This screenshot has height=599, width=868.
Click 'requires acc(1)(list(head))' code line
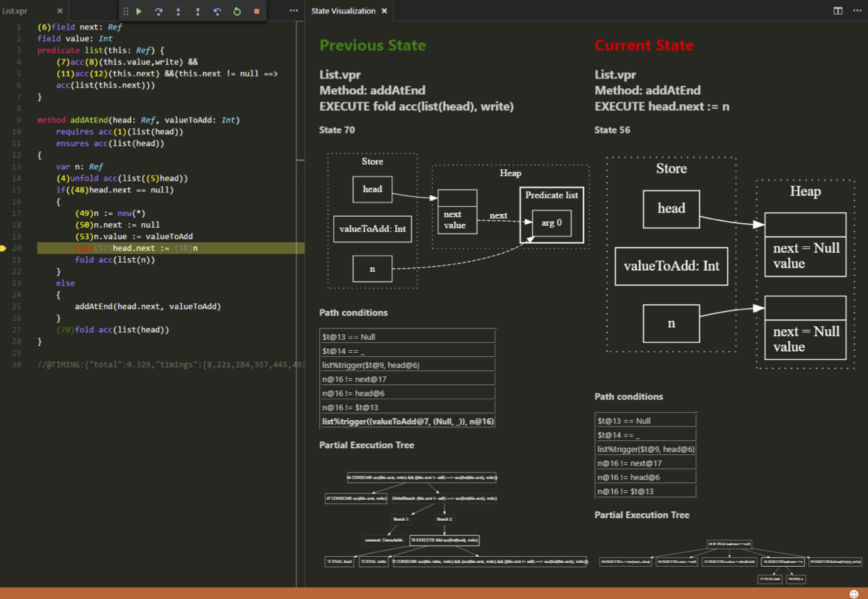tap(119, 132)
